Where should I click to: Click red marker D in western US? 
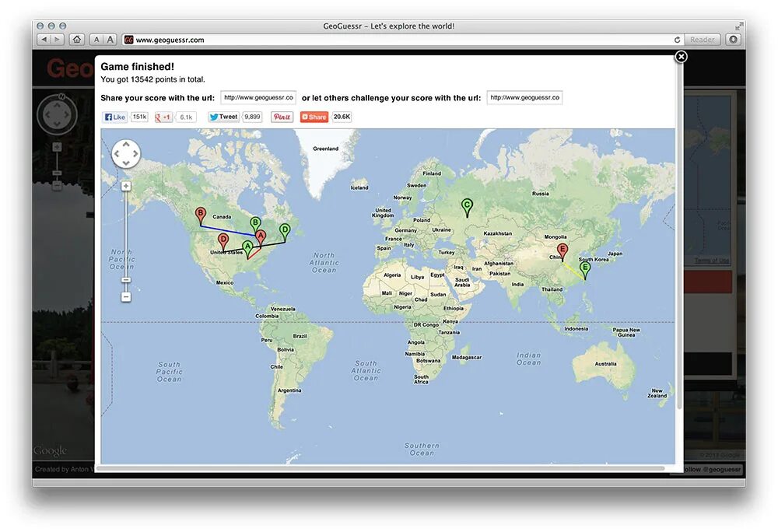[223, 240]
